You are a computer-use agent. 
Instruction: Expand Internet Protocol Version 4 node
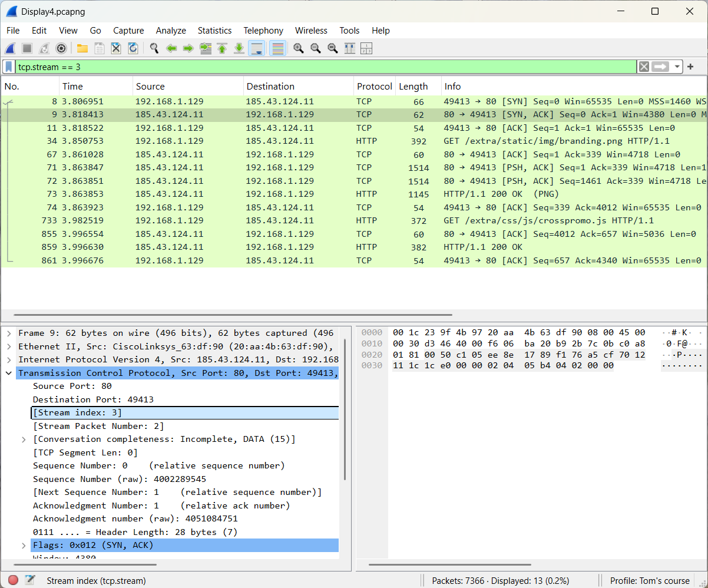9,359
